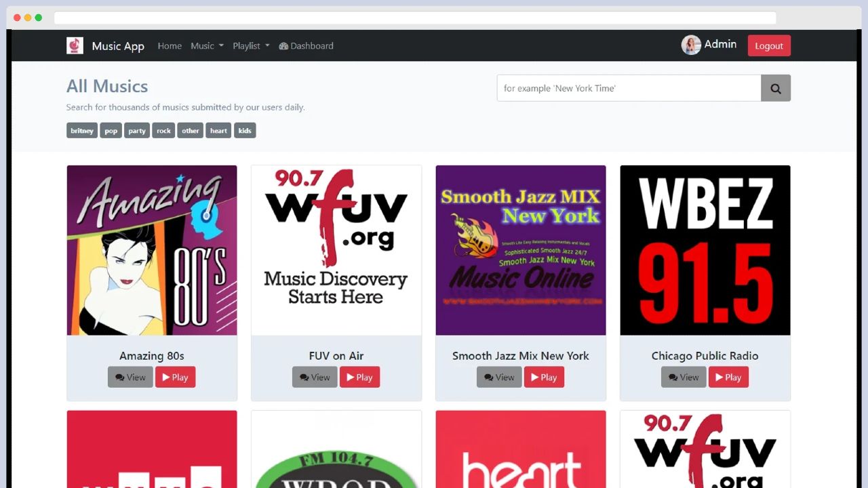Click the search magnifier button
The height and width of the screenshot is (488, 868).
tap(776, 88)
